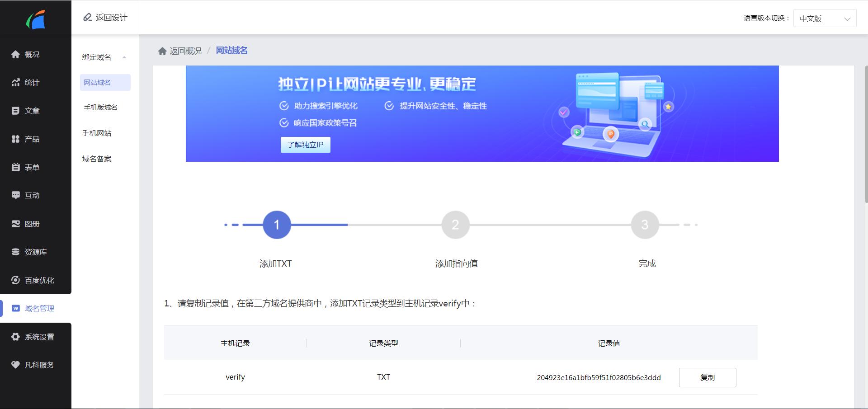Click step 2 添加指向值 on the progress bar
The width and height of the screenshot is (868, 409).
point(456,225)
